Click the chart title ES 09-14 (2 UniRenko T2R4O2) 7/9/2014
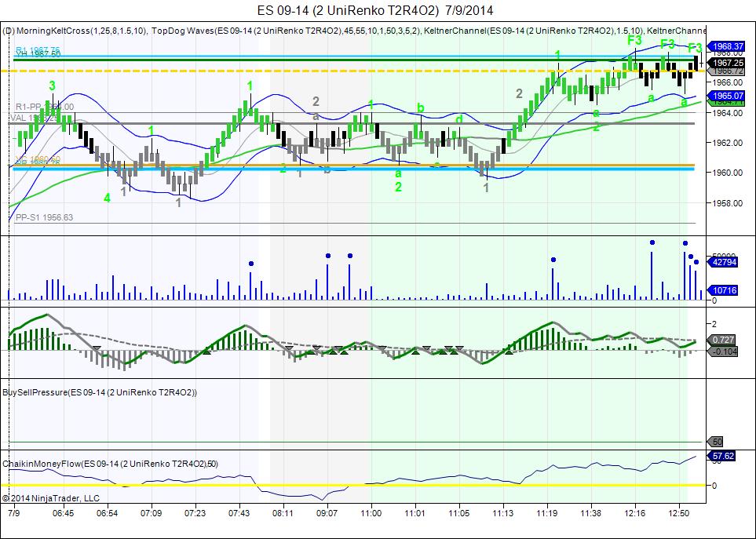The image size is (756, 539). click(x=375, y=10)
